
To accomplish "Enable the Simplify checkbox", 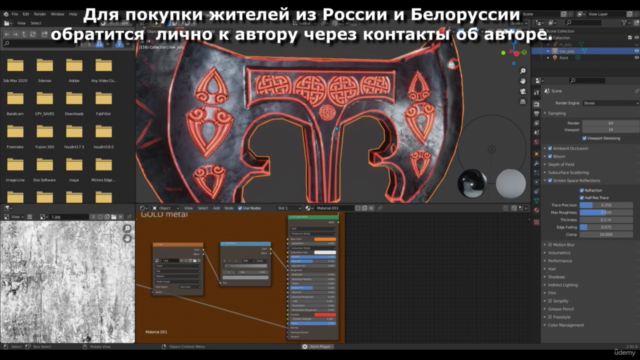I will point(550,301).
